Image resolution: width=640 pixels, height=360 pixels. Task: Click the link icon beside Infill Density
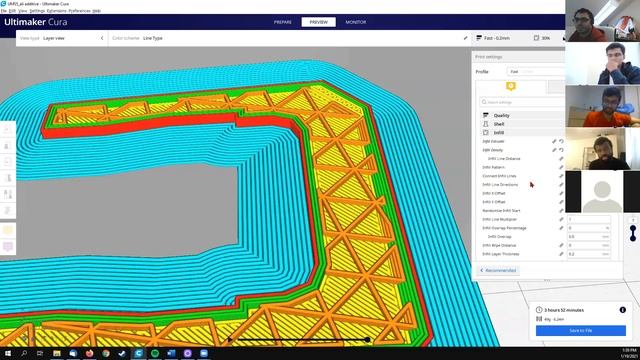[x=554, y=150]
